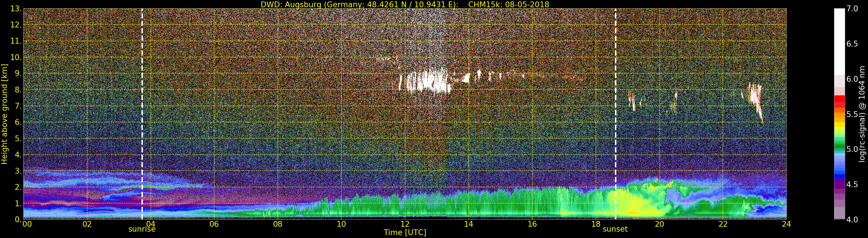Click the '6.5' colorbar tick label

852,44
